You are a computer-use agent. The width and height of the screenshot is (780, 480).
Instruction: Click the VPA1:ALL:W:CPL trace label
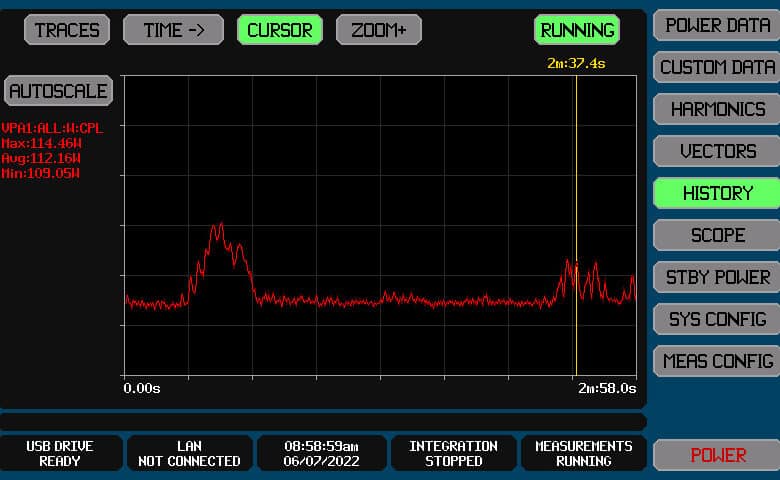click(52, 128)
